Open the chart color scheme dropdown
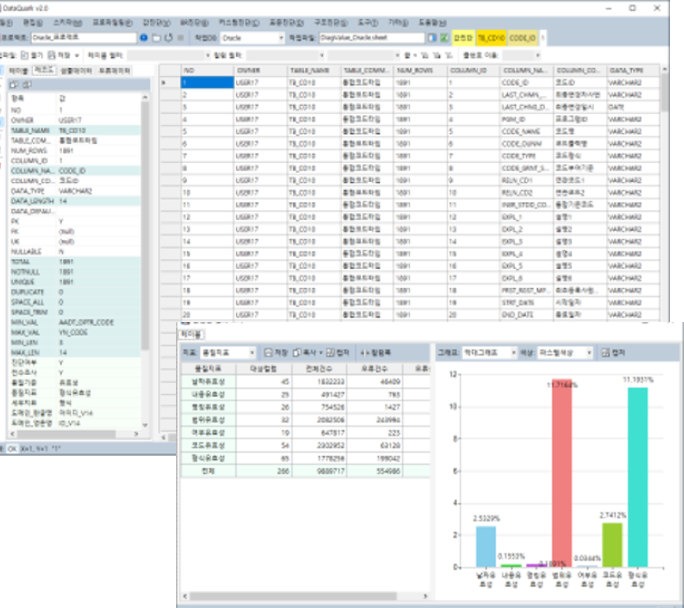Screen dimensions: 684x608 pyautogui.click(x=591, y=353)
